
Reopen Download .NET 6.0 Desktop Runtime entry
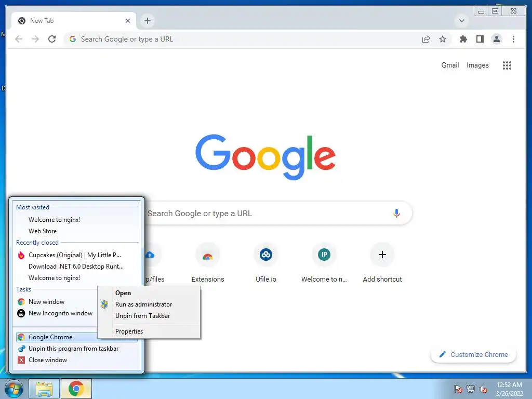click(x=77, y=267)
